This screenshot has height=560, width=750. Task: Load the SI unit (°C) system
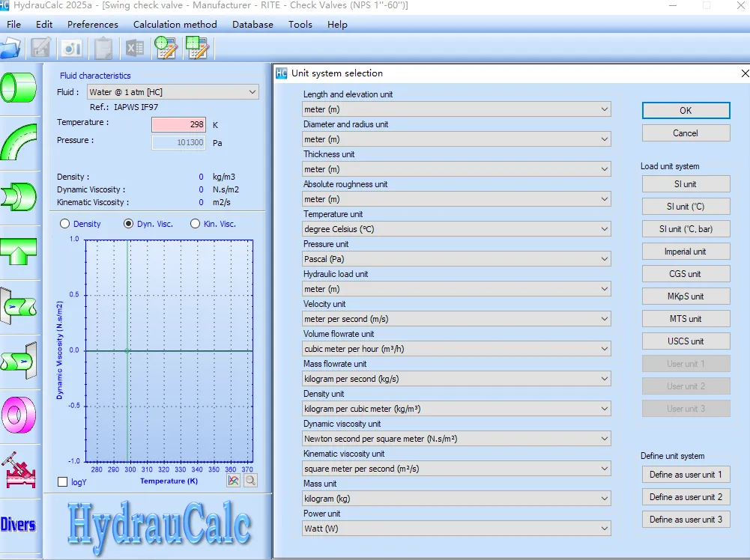coord(686,207)
